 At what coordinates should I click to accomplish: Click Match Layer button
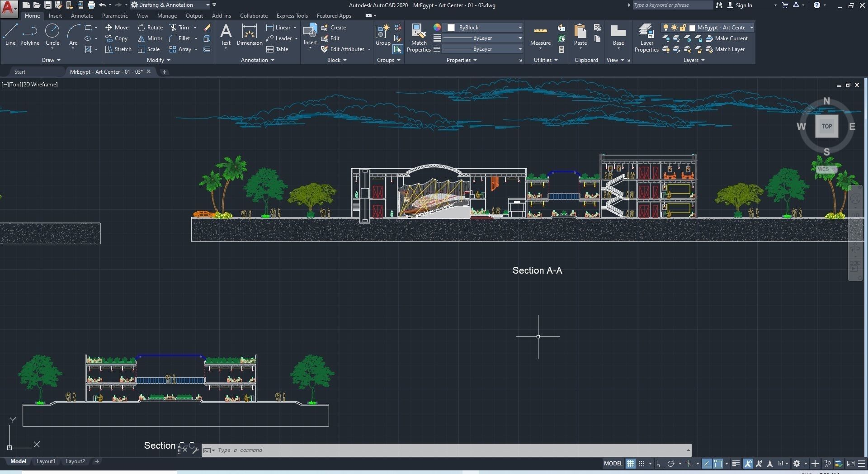pyautogui.click(x=725, y=49)
